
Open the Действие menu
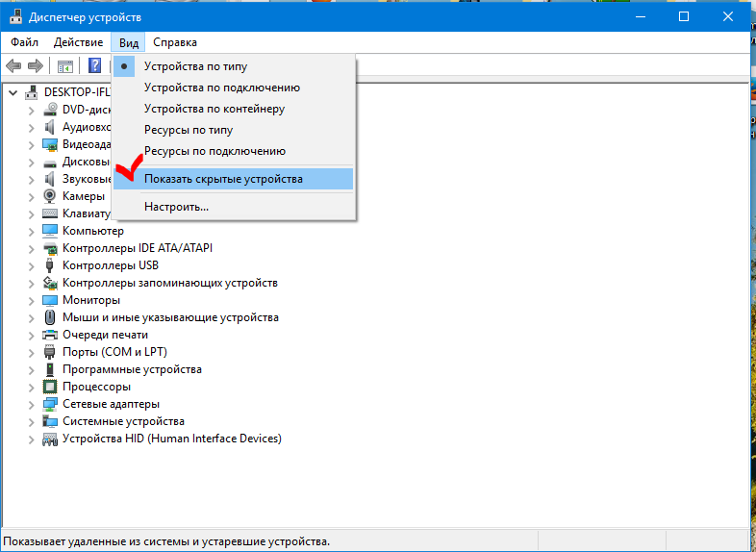78,42
